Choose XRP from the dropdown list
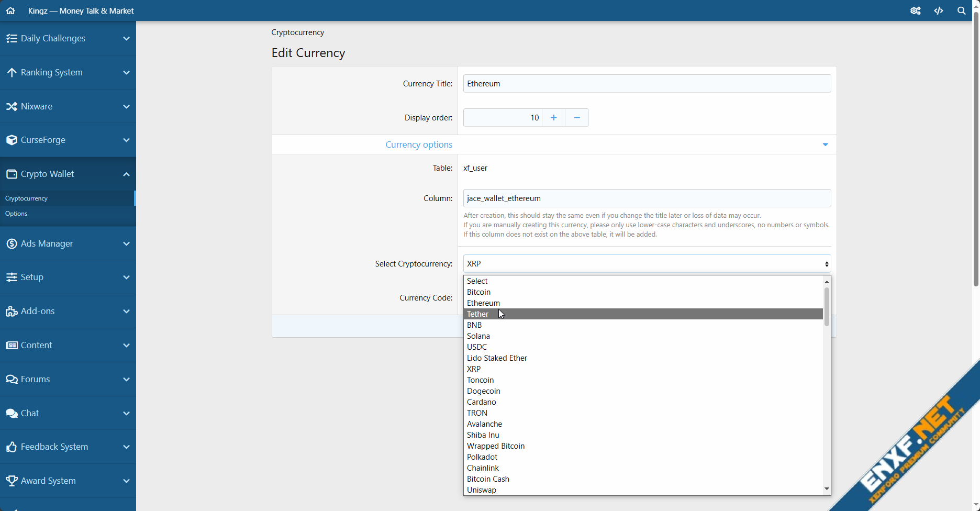Screen dimensions: 980x511 point(643,369)
